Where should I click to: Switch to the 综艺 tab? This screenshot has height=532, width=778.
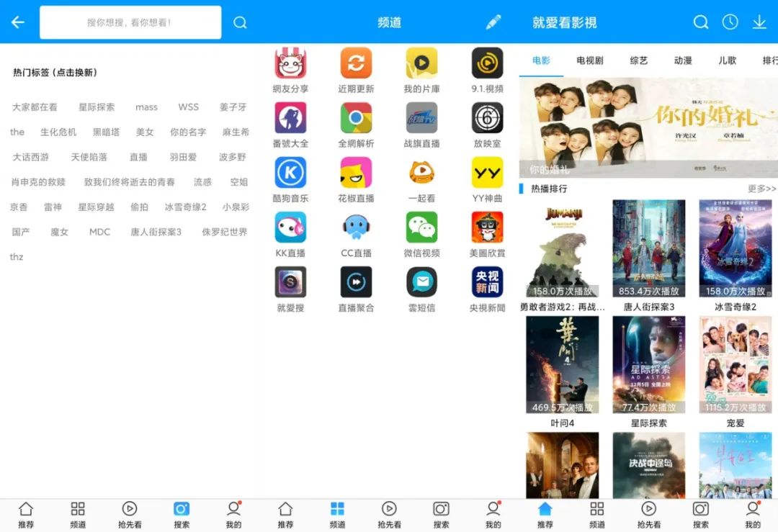[x=638, y=60]
